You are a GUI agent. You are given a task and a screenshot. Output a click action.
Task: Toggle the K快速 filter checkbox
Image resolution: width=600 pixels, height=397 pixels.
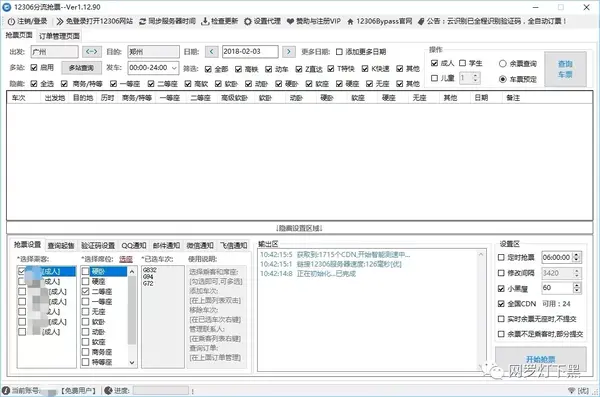coord(365,69)
